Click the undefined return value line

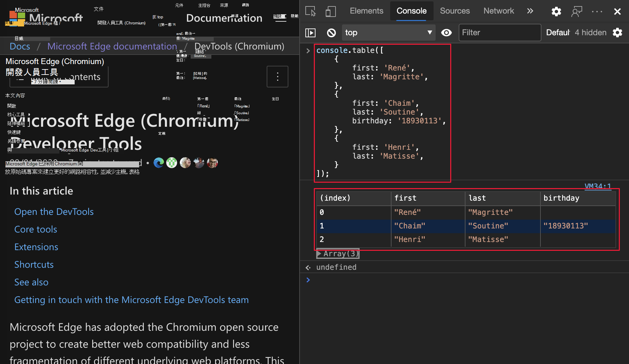(336, 267)
